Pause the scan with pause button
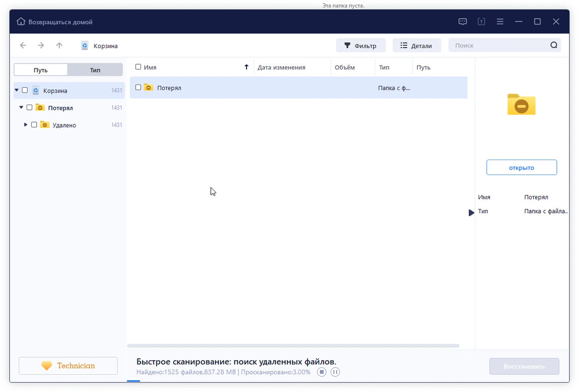 pyautogui.click(x=335, y=372)
